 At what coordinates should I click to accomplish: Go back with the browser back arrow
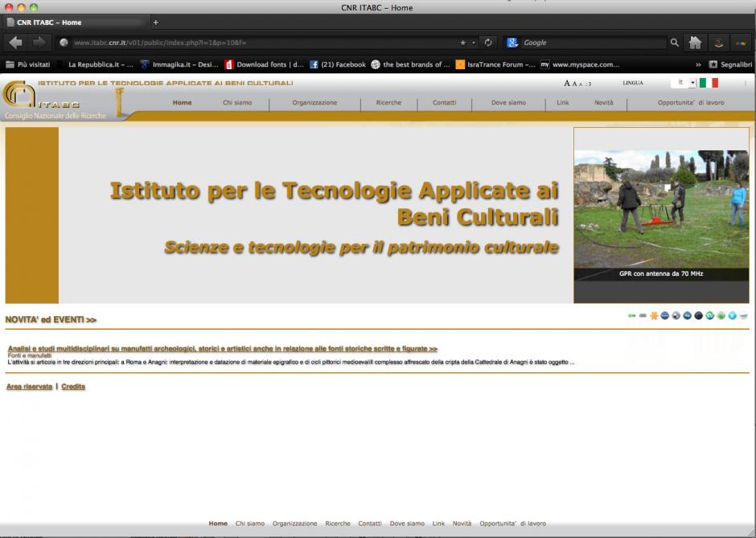(x=15, y=43)
